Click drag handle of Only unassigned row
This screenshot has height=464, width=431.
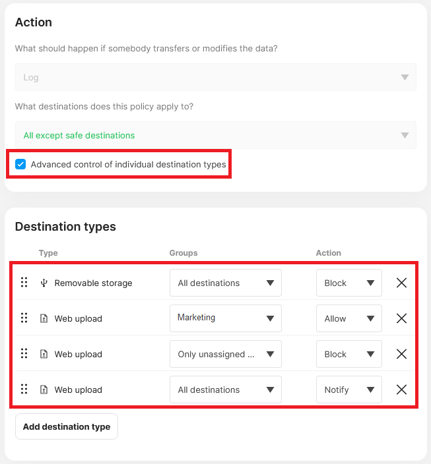pos(24,353)
